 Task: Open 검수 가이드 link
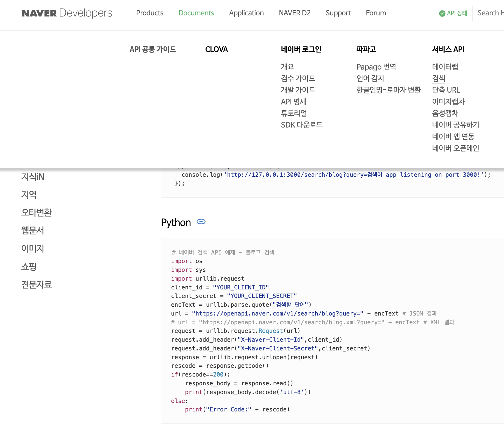[x=298, y=78]
